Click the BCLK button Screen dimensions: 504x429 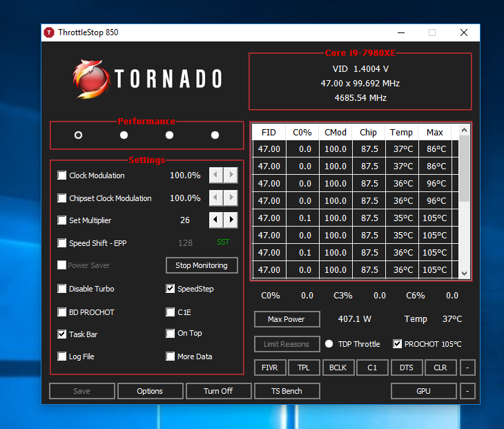click(338, 368)
